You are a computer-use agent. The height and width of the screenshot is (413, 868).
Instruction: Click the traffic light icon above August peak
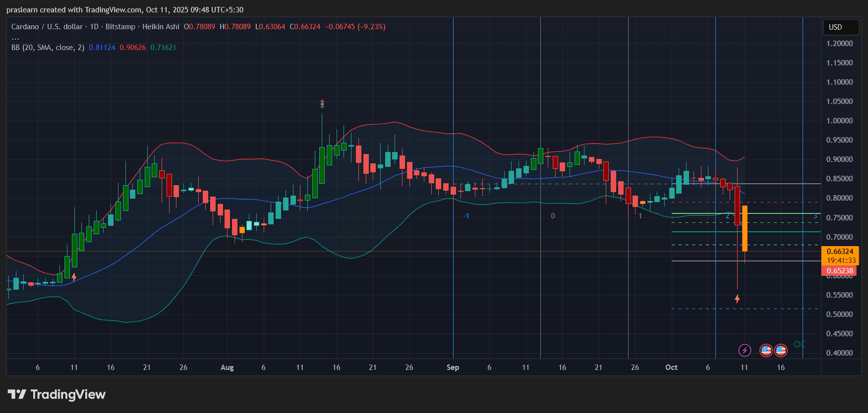click(x=322, y=104)
